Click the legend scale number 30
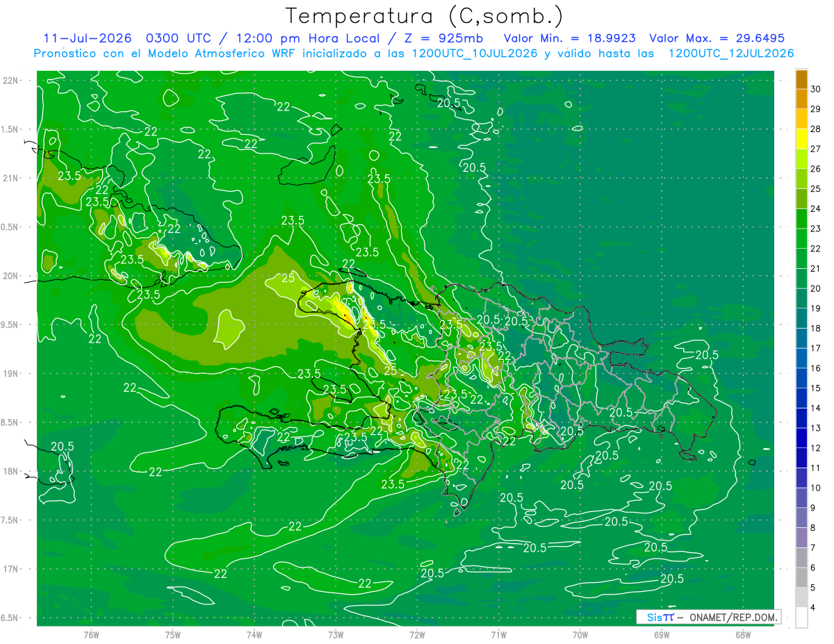The height and width of the screenshot is (644, 834). 817,89
